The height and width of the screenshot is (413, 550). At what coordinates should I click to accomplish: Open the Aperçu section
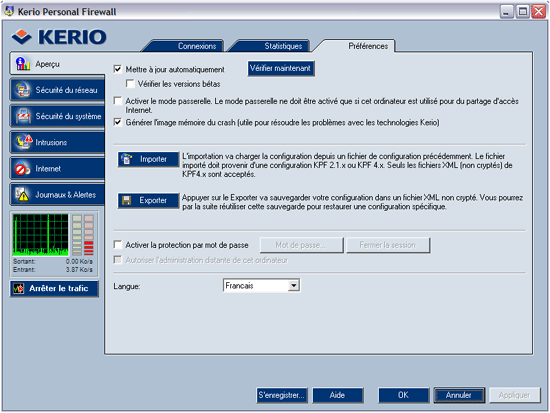pos(57,64)
